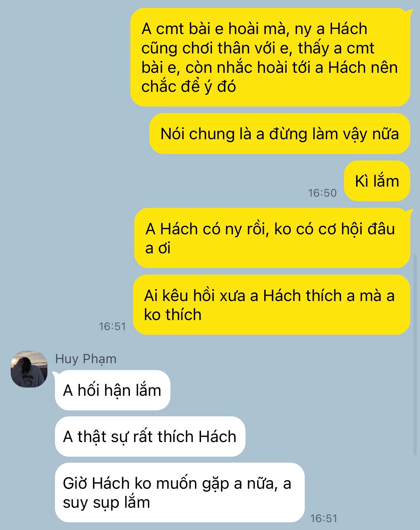Tap the sender name Huy Phạm
The height and width of the screenshot is (530, 420).
(x=86, y=358)
